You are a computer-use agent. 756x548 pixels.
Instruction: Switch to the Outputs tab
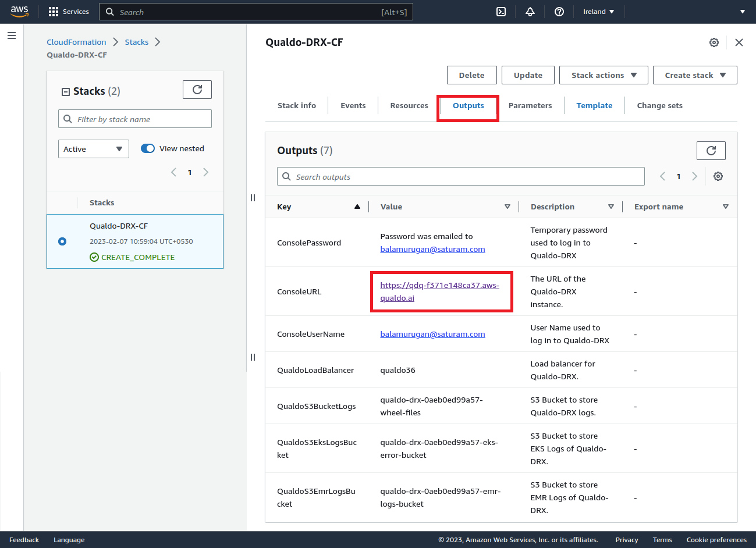(468, 105)
